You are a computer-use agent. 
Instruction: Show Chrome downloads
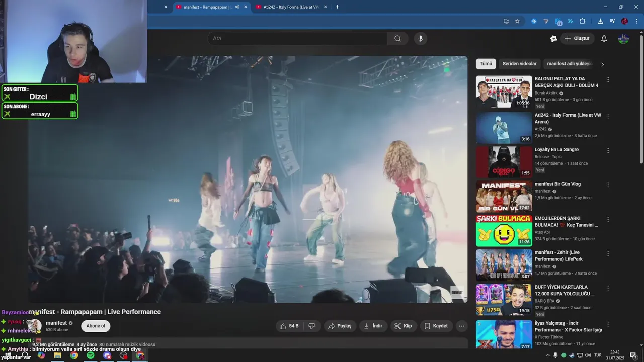600,21
